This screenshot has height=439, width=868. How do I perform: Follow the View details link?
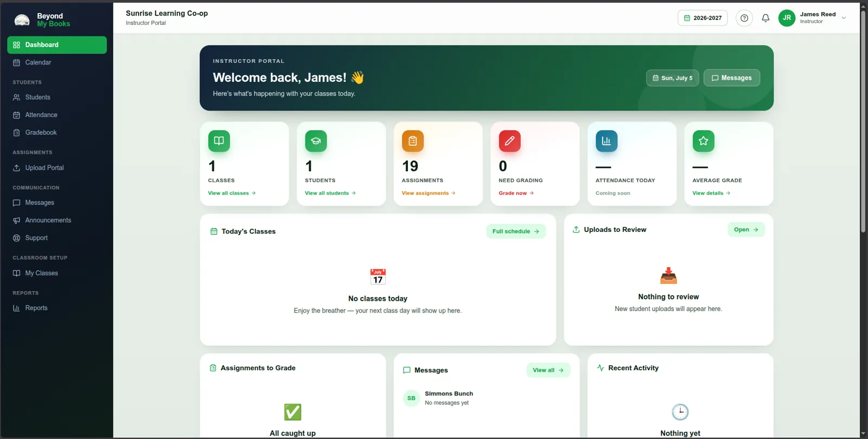click(x=712, y=193)
